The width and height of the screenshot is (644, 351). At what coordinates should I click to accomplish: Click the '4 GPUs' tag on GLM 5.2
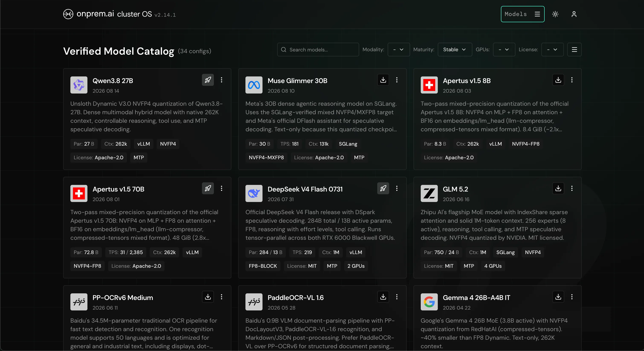point(493,266)
